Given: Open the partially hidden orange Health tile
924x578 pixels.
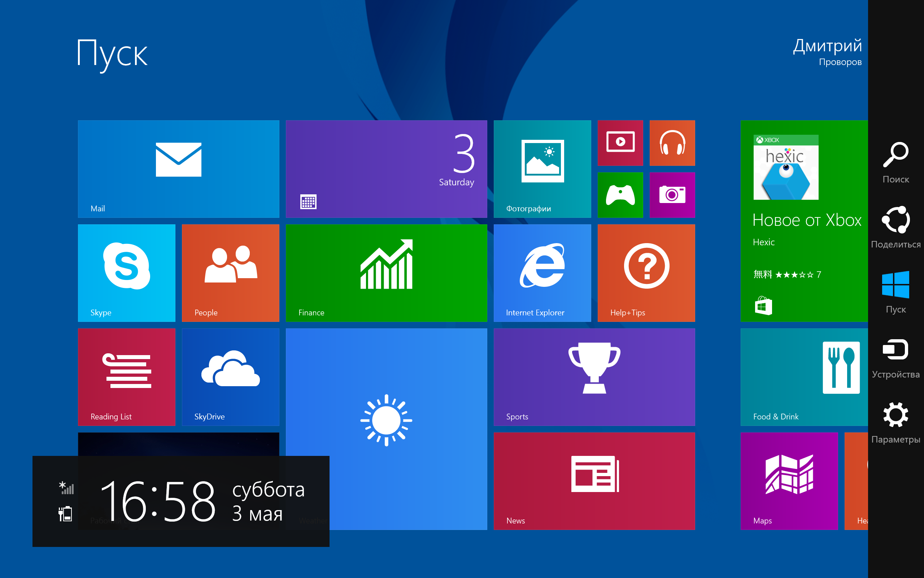Looking at the screenshot, I should click(857, 481).
